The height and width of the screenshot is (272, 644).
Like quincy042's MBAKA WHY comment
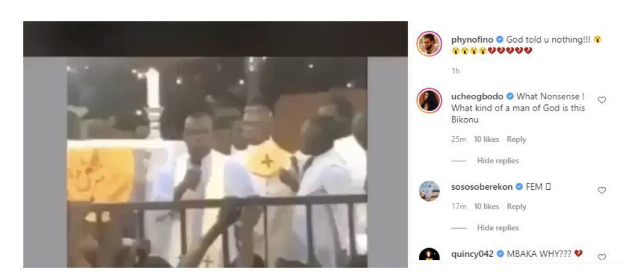602,257
